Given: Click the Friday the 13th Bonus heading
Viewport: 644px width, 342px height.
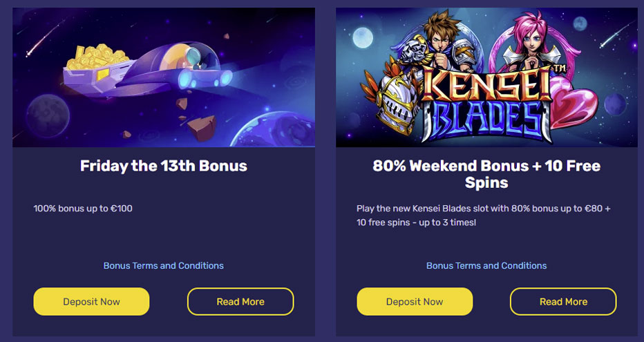Looking at the screenshot, I should [164, 166].
